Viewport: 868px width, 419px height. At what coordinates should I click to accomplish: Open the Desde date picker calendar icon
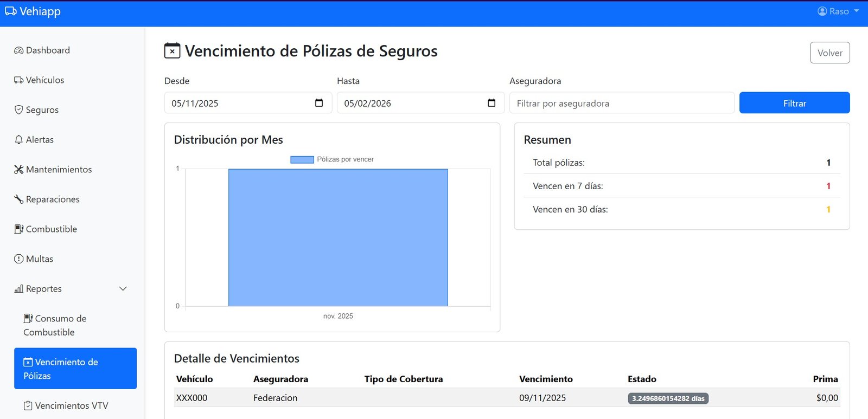(319, 103)
